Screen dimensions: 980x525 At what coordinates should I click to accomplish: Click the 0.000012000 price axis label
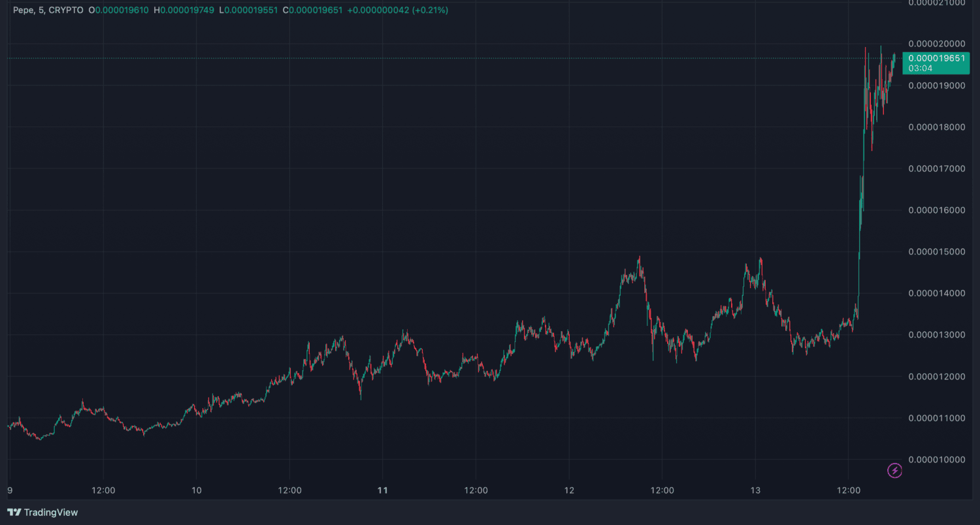coord(936,376)
